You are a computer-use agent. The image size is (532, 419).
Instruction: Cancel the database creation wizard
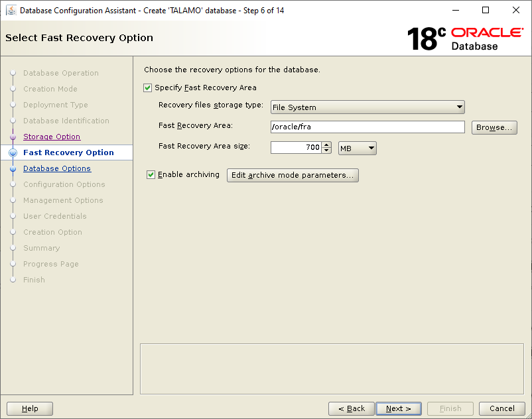501,408
